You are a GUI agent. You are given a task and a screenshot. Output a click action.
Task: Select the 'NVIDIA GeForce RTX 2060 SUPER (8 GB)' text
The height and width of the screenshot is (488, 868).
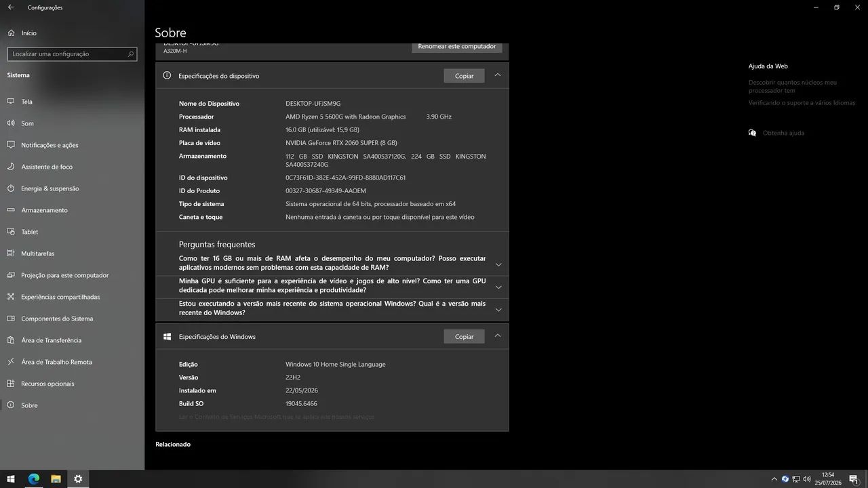point(341,143)
